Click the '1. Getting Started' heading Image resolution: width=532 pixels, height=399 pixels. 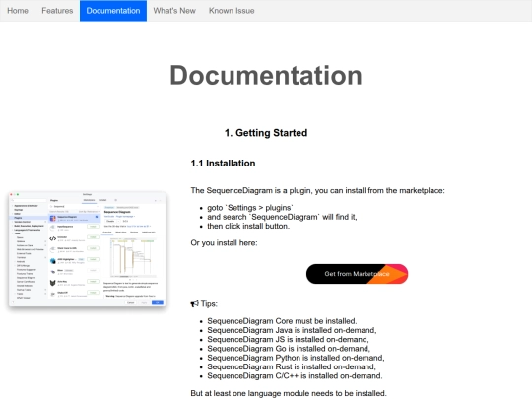266,133
